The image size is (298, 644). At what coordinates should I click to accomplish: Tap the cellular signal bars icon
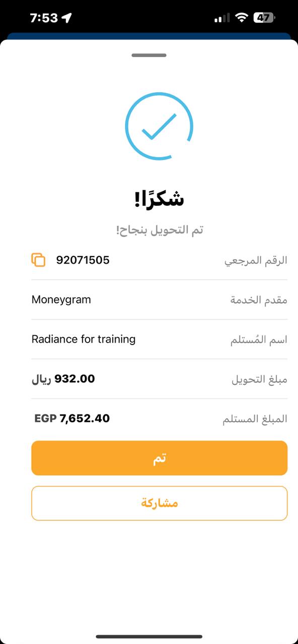coord(222,19)
